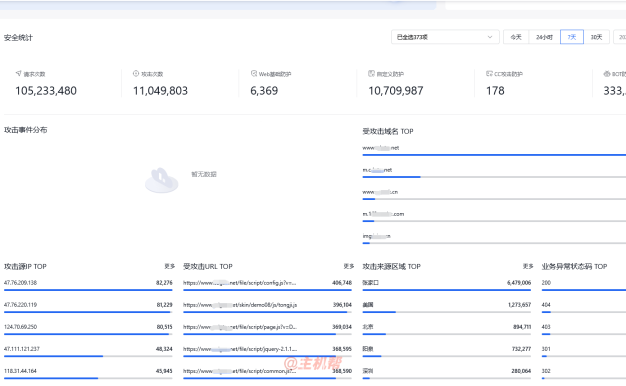Screen dimensions: 626x386
Task: Click the Web protection value 6,369
Action: coord(264,91)
